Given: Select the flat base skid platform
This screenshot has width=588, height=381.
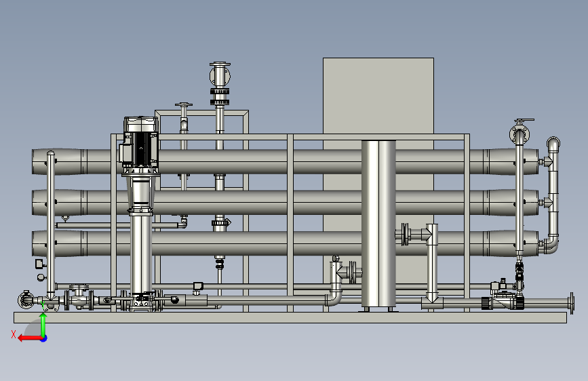Looking at the screenshot, I should (x=290, y=317).
